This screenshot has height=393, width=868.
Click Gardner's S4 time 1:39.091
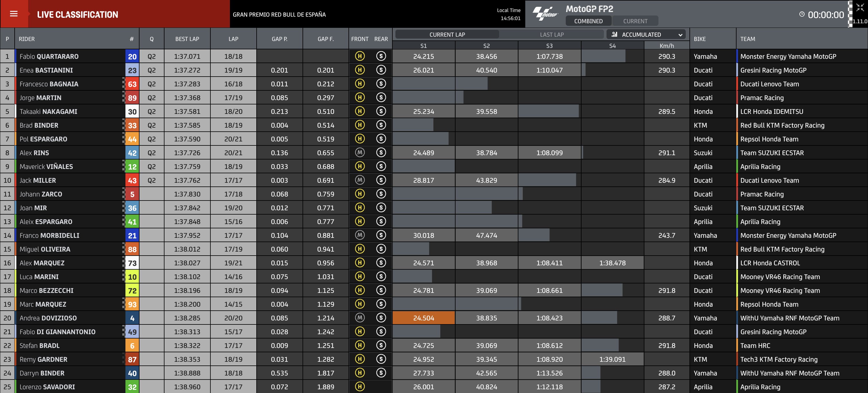coord(612,359)
